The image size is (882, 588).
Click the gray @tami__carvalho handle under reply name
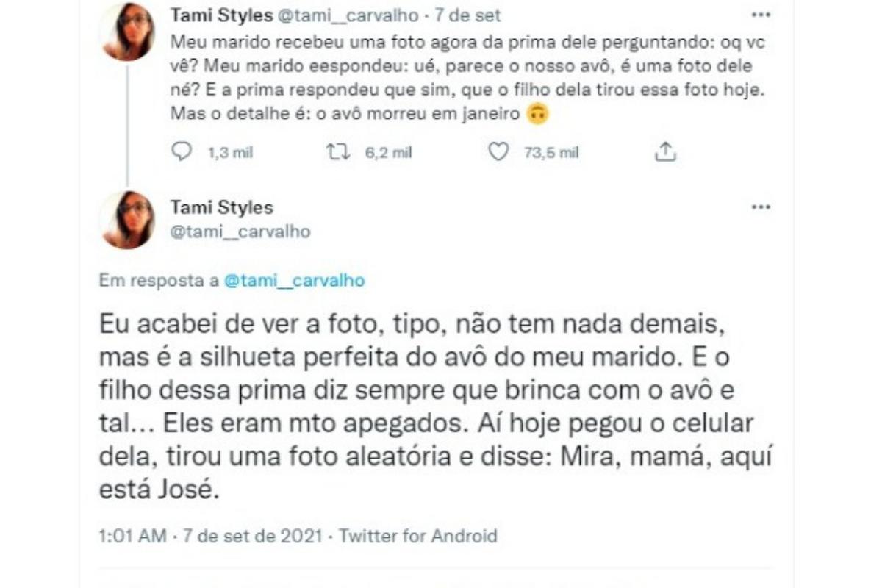[x=240, y=232]
